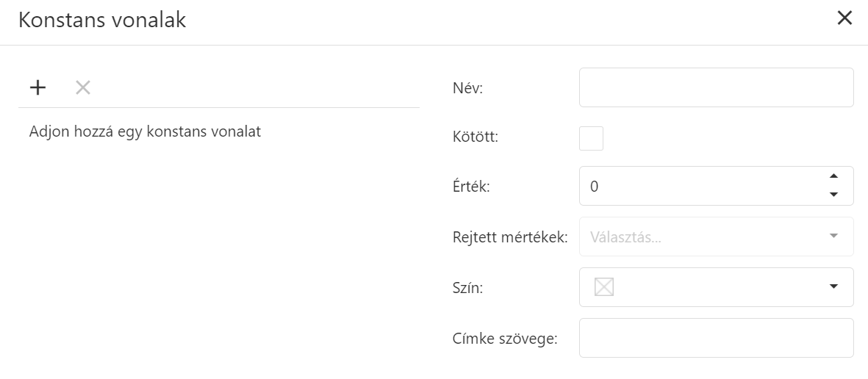Screen dimensions: 868x379
Task: Open the Rejtett mértékek dropdown arrow
Action: click(833, 237)
